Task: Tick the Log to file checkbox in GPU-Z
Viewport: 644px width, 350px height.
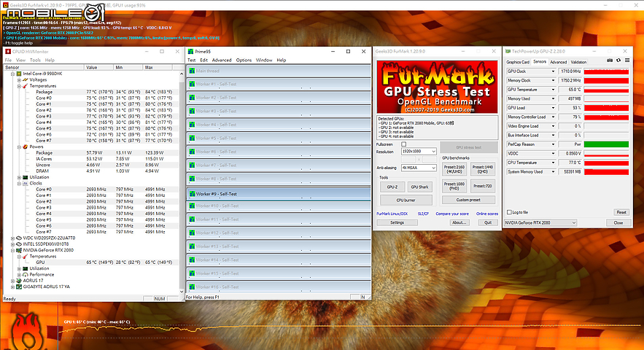Action: click(509, 212)
